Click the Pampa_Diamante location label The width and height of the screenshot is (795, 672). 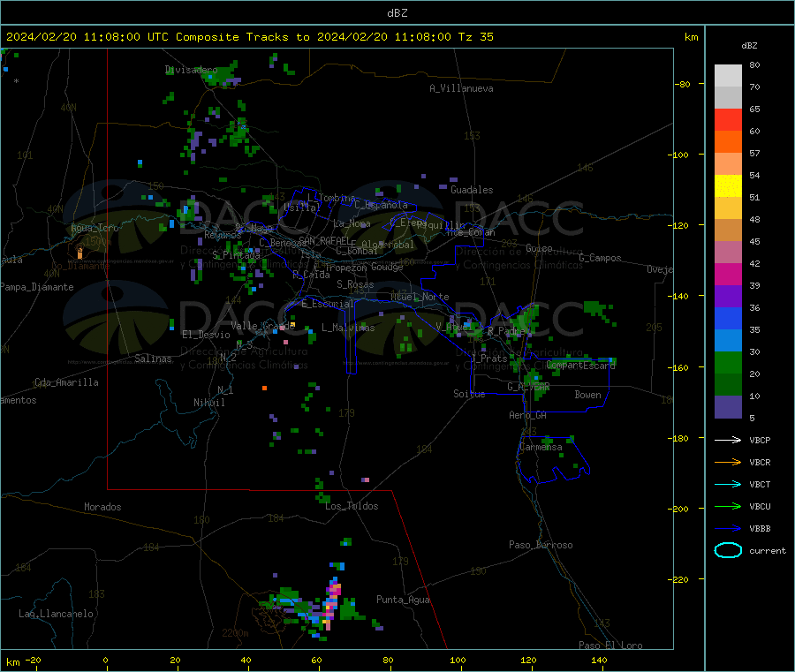[x=37, y=287]
